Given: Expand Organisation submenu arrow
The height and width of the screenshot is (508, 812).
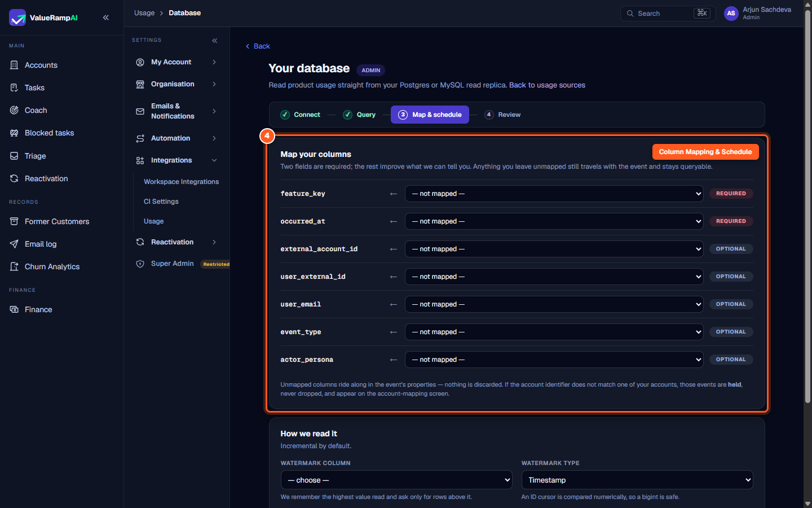Looking at the screenshot, I should pyautogui.click(x=214, y=84).
